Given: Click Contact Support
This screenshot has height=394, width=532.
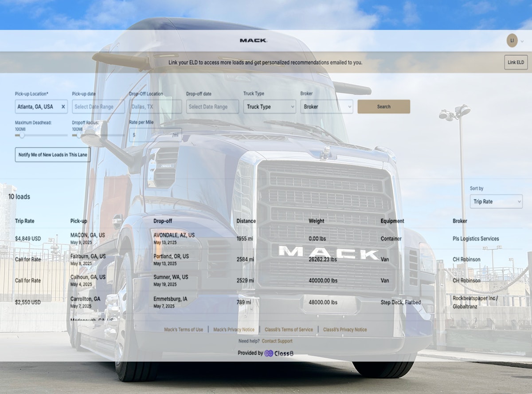Looking at the screenshot, I should [277, 341].
